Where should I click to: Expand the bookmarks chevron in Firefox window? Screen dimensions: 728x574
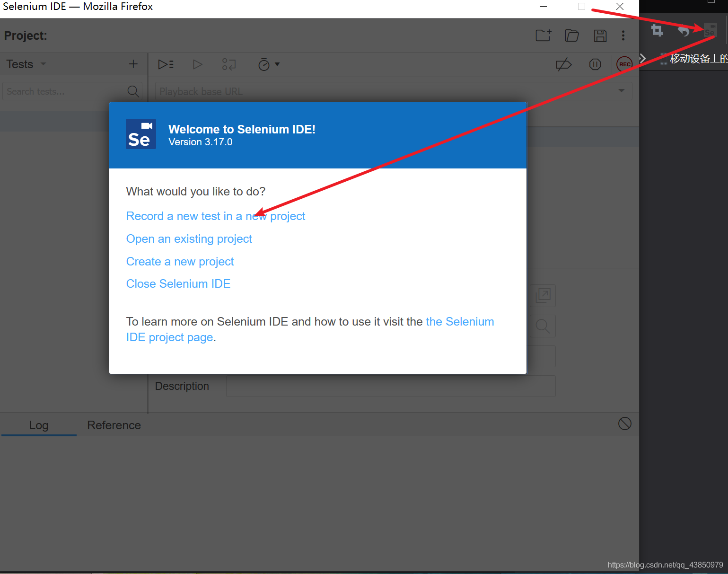click(x=642, y=59)
